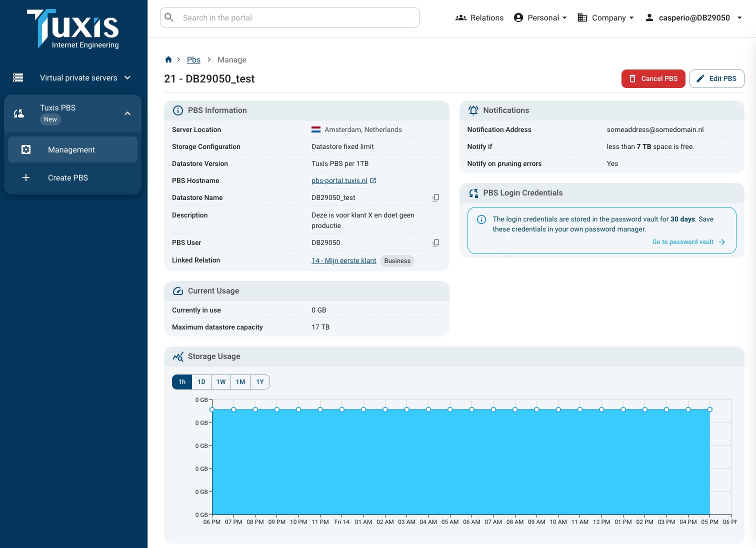The height and width of the screenshot is (548, 756).
Task: Open the Pbs breadcrumb link
Action: (193, 59)
